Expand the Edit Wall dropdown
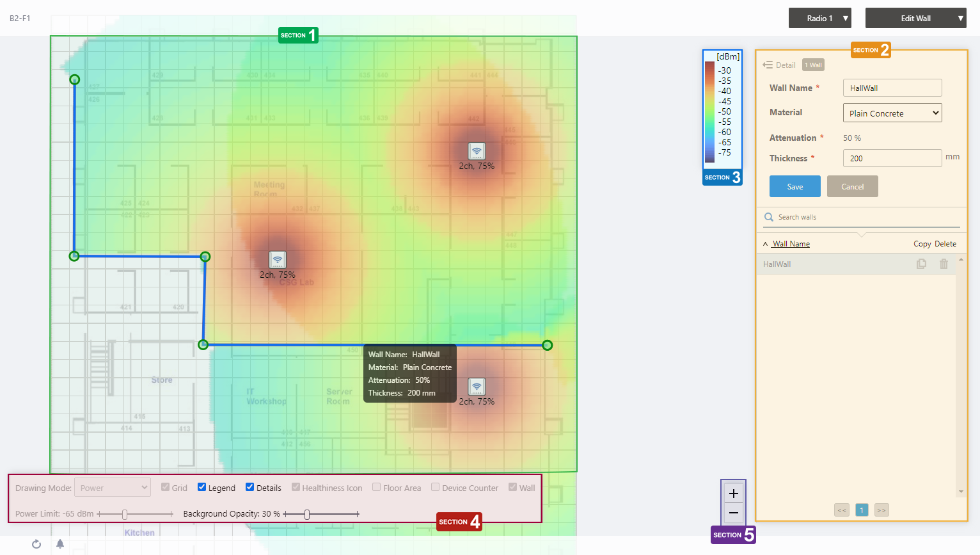This screenshot has width=980, height=555. click(x=915, y=19)
